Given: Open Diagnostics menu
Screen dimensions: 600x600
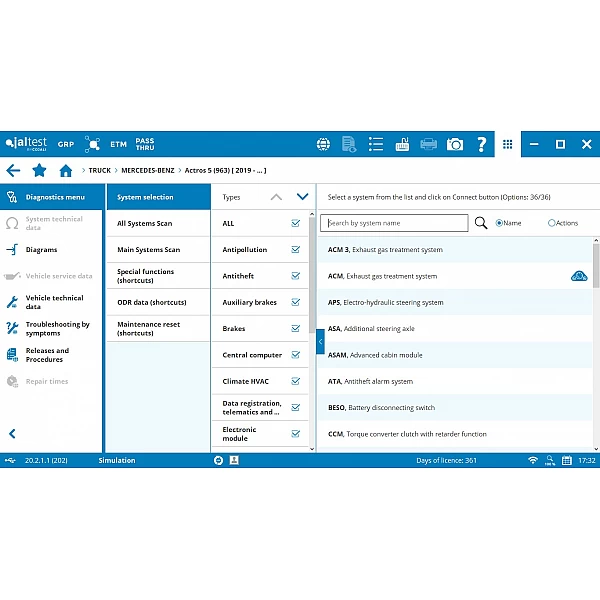Looking at the screenshot, I should coord(52,197).
